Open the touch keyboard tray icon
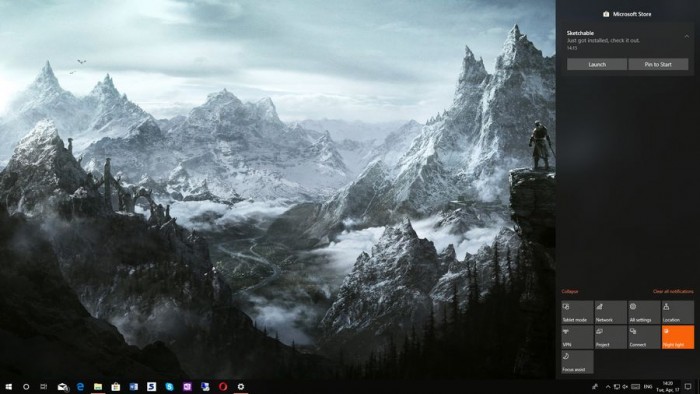The width and height of the screenshot is (700, 394). [x=635, y=387]
